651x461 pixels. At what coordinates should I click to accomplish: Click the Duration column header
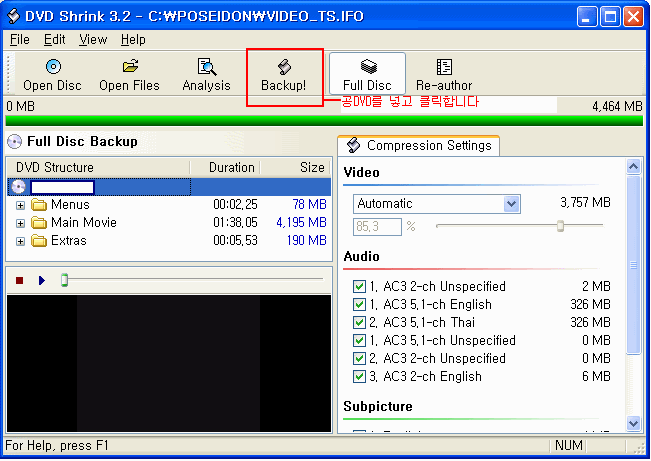click(225, 167)
